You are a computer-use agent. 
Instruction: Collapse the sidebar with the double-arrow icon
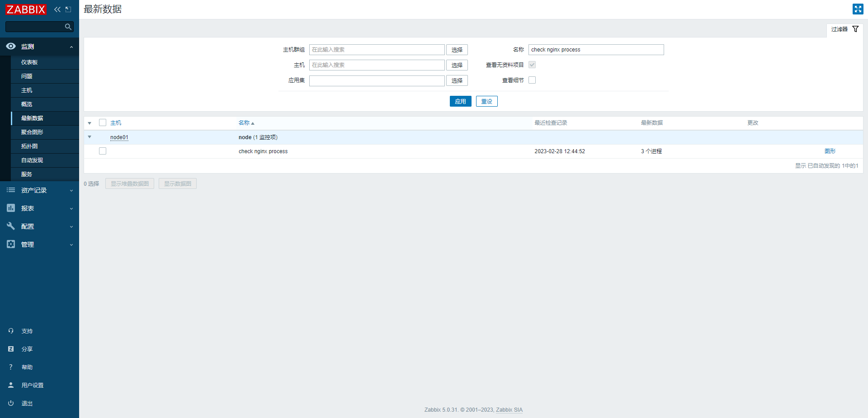[57, 9]
